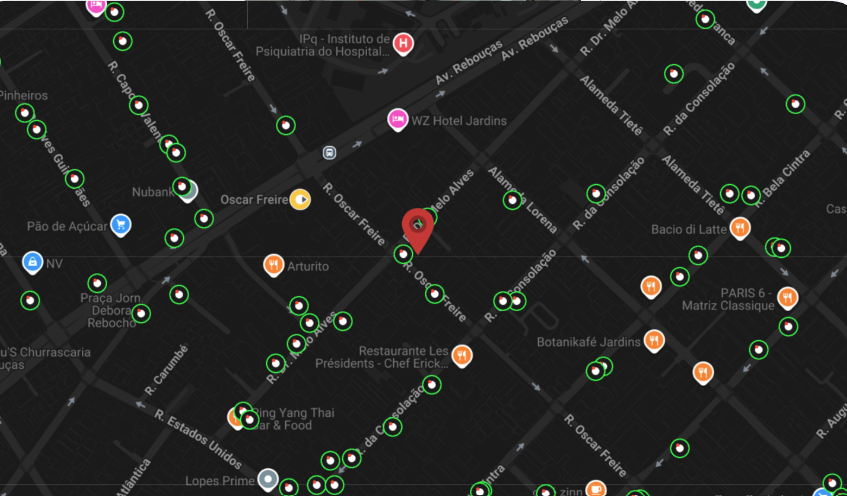Click the Praça Jorn. Debora Rebocho label
Screen dimensions: 847x496
114,311
